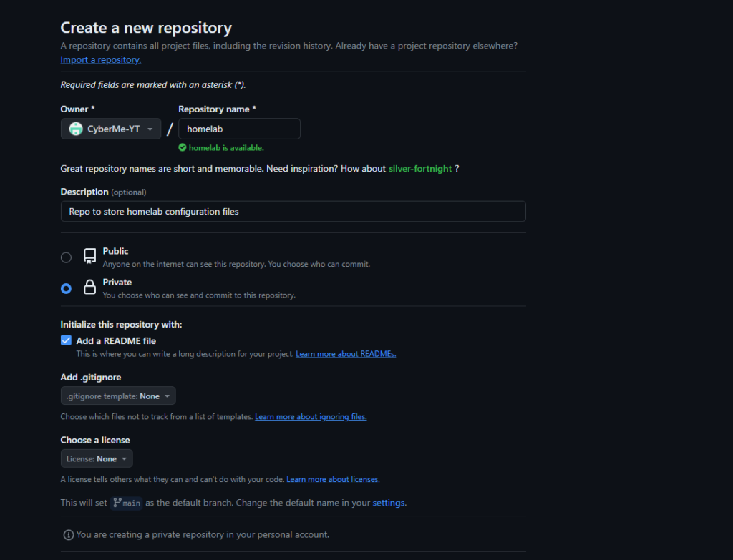Open Learn more about ignoring files link
The width and height of the screenshot is (733, 560).
(x=311, y=417)
